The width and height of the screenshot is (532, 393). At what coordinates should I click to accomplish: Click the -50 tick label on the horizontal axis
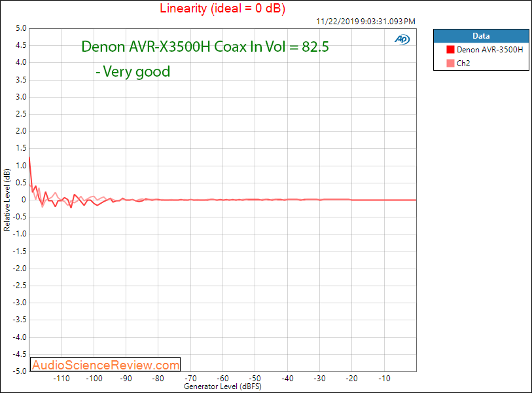pyautogui.click(x=255, y=379)
